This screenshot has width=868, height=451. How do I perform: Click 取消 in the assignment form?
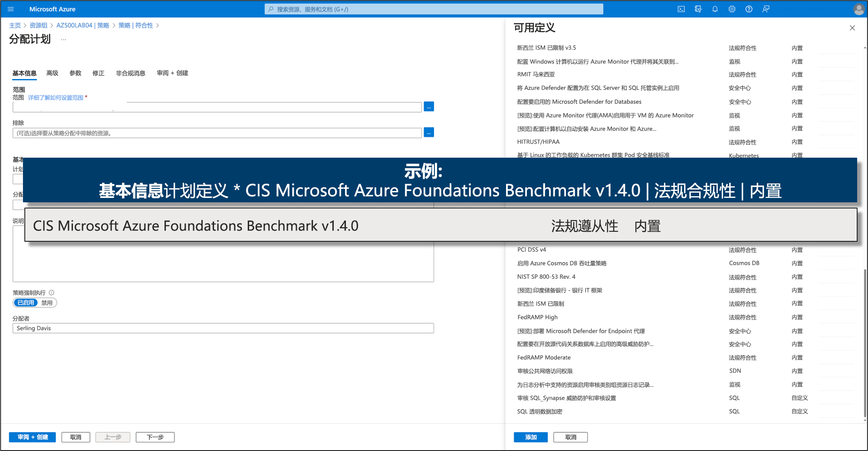pyautogui.click(x=76, y=437)
